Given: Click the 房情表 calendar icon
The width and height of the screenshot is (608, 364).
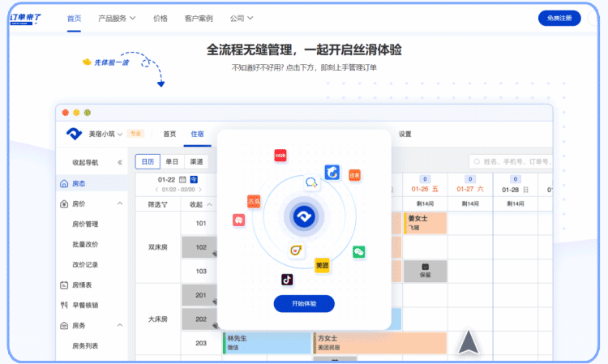Looking at the screenshot, I should tap(64, 285).
